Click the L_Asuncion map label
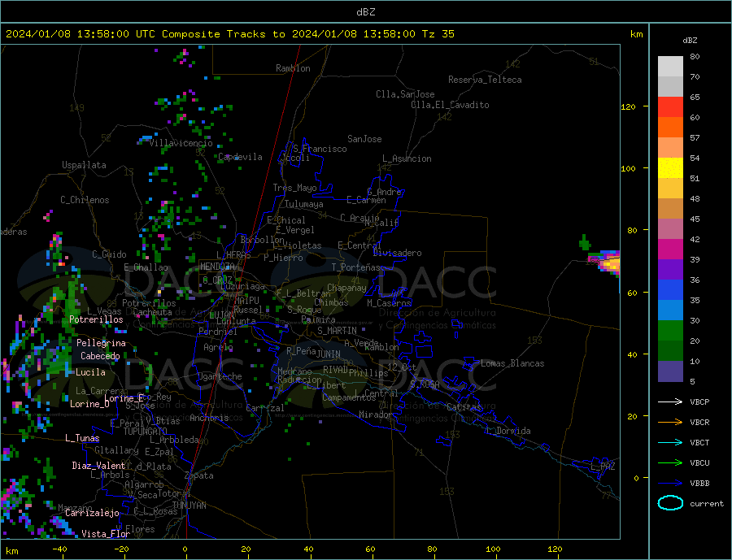 tap(407, 158)
